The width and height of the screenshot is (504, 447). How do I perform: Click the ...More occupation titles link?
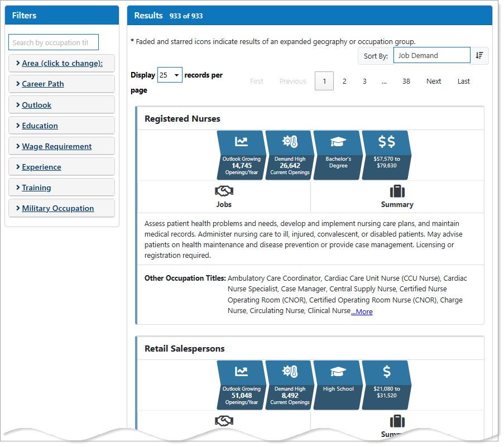362,311
